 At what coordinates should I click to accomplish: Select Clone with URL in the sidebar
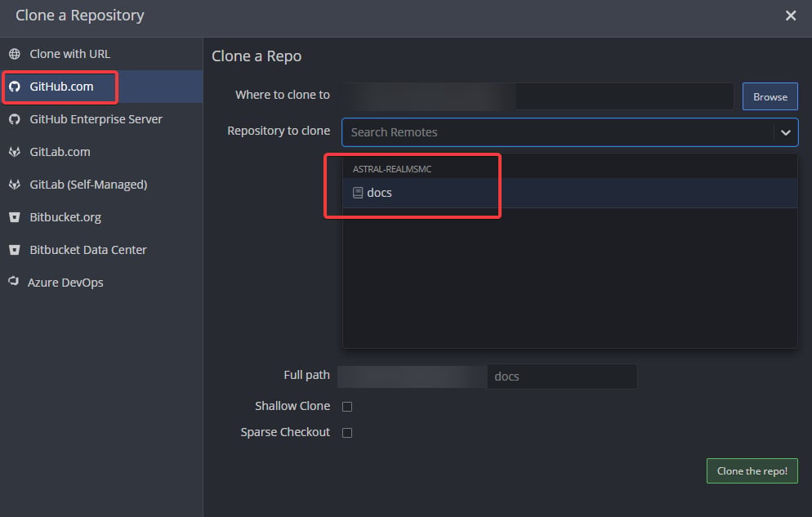[x=101, y=54]
